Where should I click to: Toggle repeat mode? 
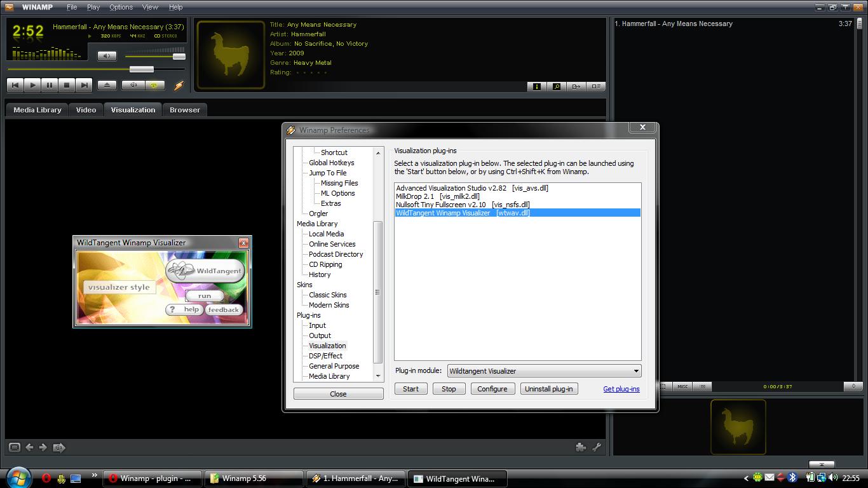[154, 85]
